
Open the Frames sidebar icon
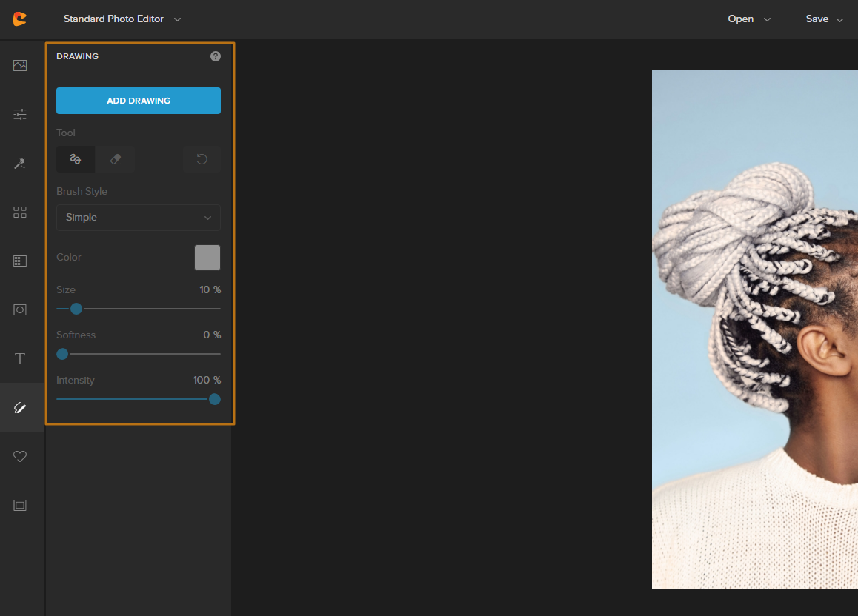20,506
